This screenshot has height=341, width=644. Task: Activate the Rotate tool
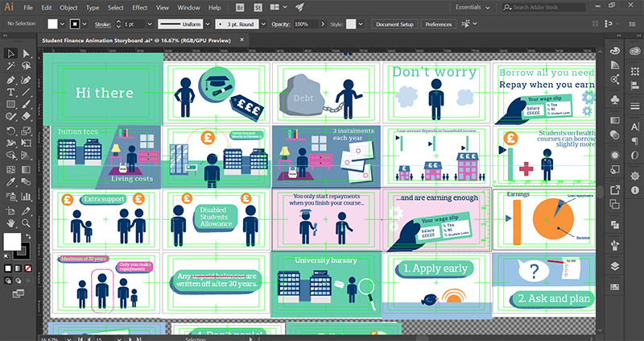click(11, 131)
